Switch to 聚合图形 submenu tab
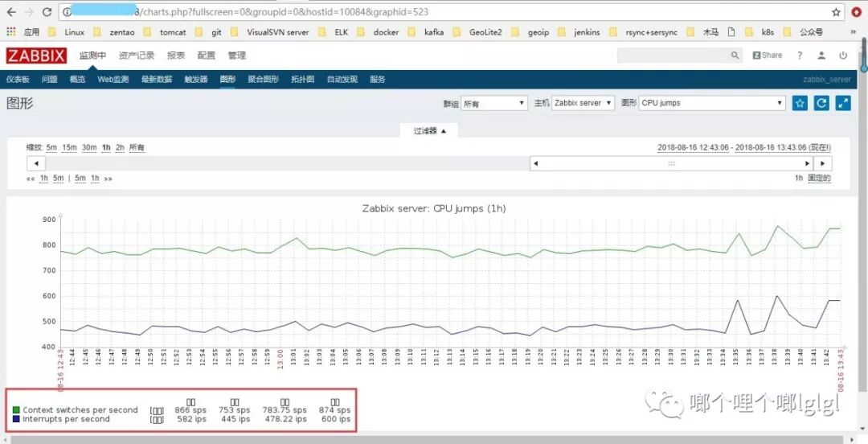This screenshot has height=444, width=868. pos(264,80)
